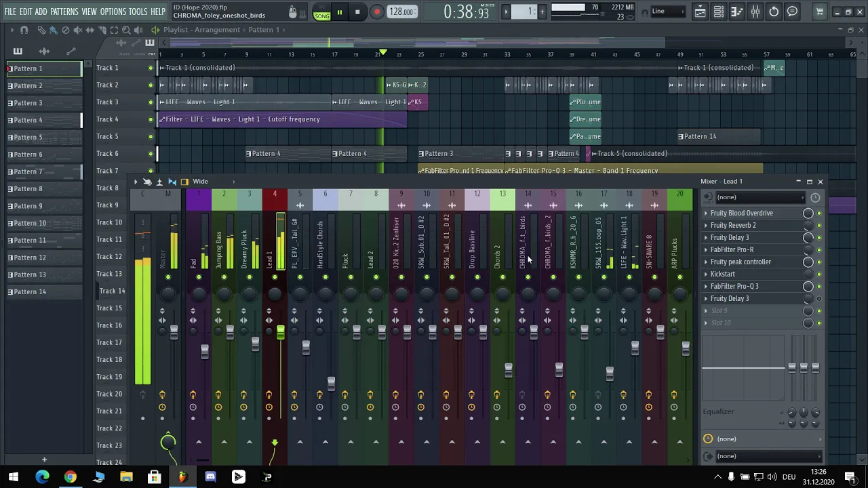Select Pattern 14 in the pattern picker
868x488 pixels.
click(44, 291)
